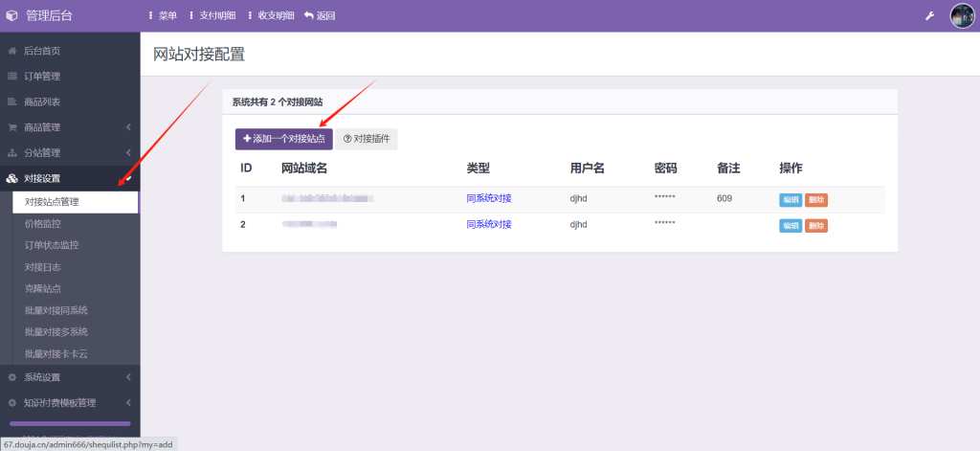Click 类型 column header
The image size is (980, 451).
pyautogui.click(x=479, y=169)
